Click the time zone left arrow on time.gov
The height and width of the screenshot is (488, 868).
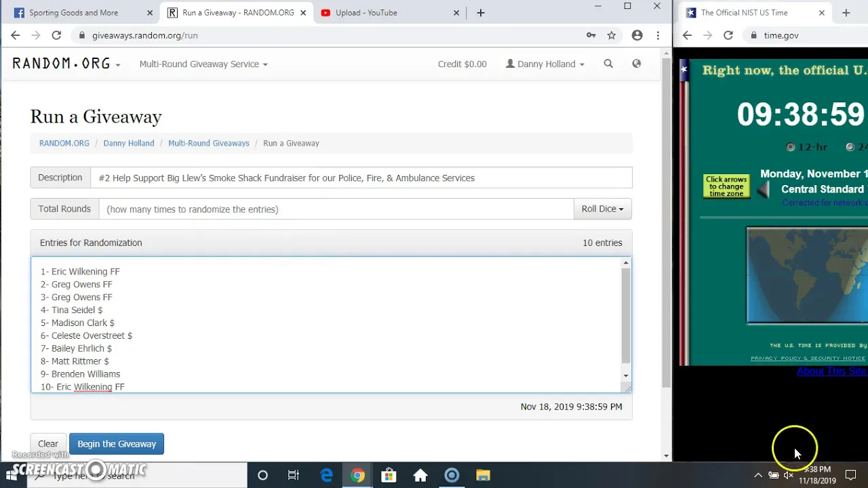pos(763,190)
